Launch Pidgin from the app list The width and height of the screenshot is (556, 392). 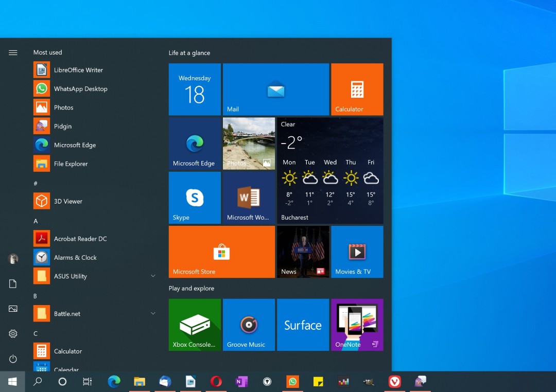(x=94, y=126)
